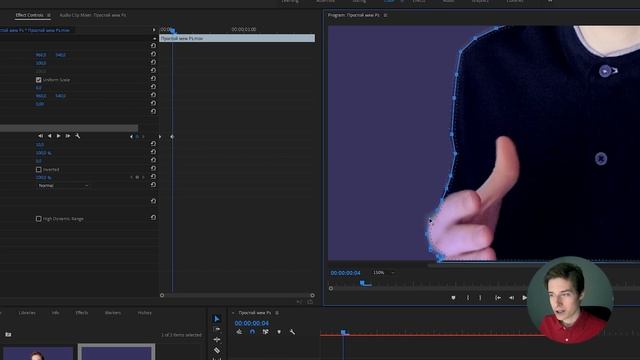The width and height of the screenshot is (640, 360).
Task: Go to In point in Program monitor
Action: (x=498, y=298)
